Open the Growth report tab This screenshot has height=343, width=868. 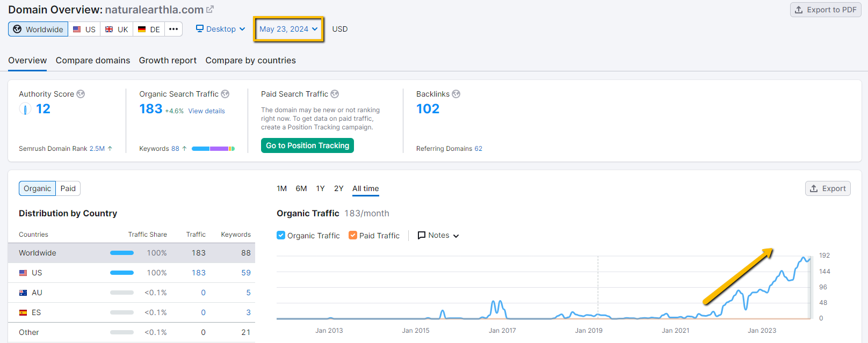pos(168,60)
